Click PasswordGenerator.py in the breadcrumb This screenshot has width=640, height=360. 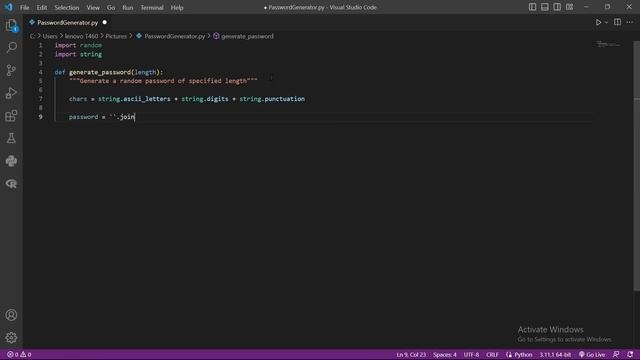(174, 36)
